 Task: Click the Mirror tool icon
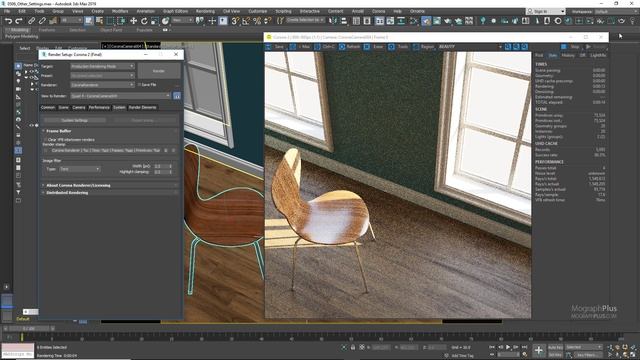pos(333,21)
